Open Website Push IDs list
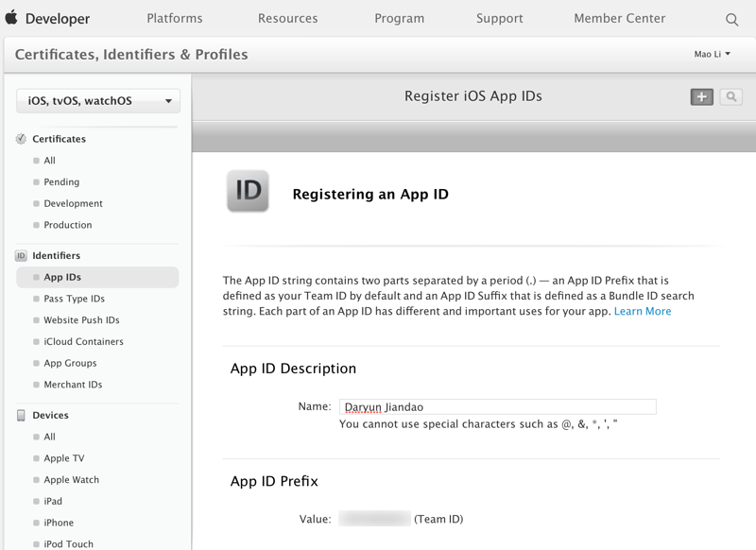This screenshot has width=756, height=550. 81,320
